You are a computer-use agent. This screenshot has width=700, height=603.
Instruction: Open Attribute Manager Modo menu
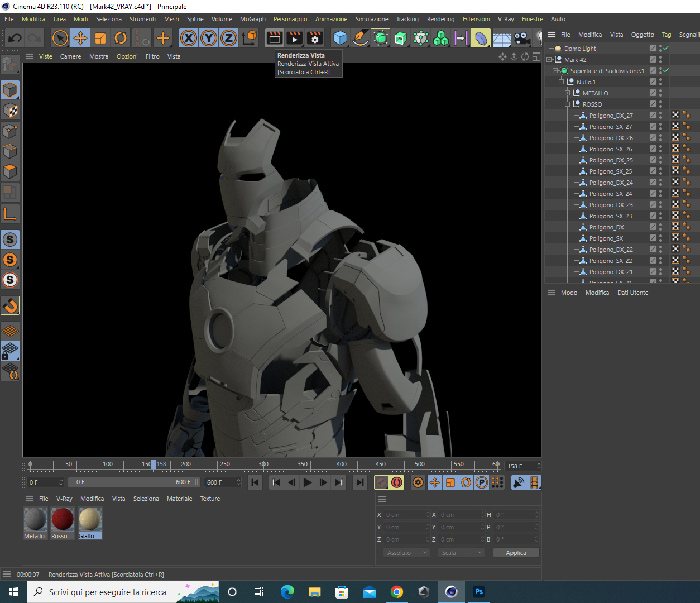pos(569,293)
